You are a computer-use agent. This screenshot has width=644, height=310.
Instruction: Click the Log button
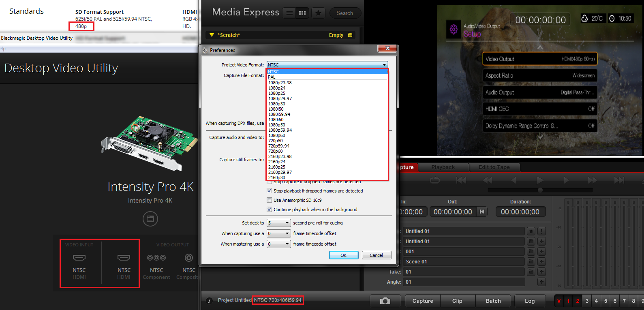point(530,301)
